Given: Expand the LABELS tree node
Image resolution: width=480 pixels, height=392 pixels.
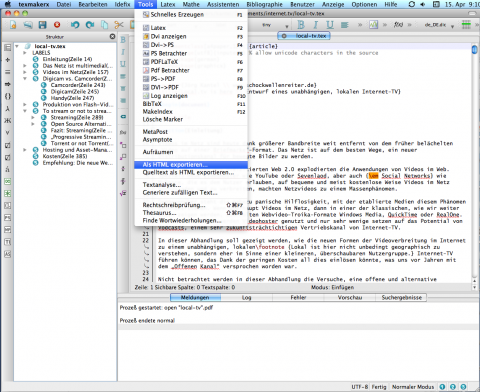Looking at the screenshot, I should coord(25,53).
